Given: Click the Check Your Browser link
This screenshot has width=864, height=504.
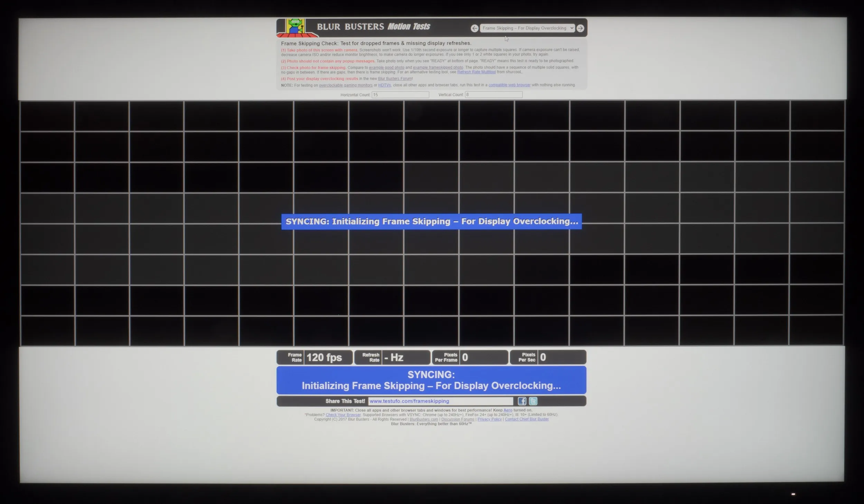Looking at the screenshot, I should click(x=343, y=415).
